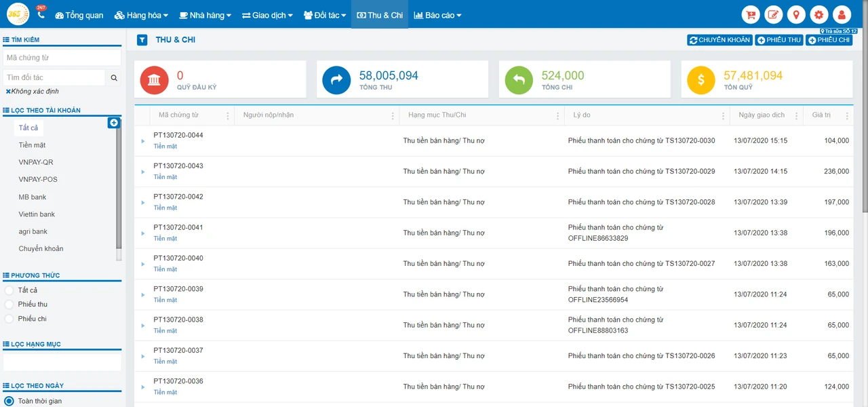Select Tất cả in account filter
This screenshot has height=407, width=868.
28,128
